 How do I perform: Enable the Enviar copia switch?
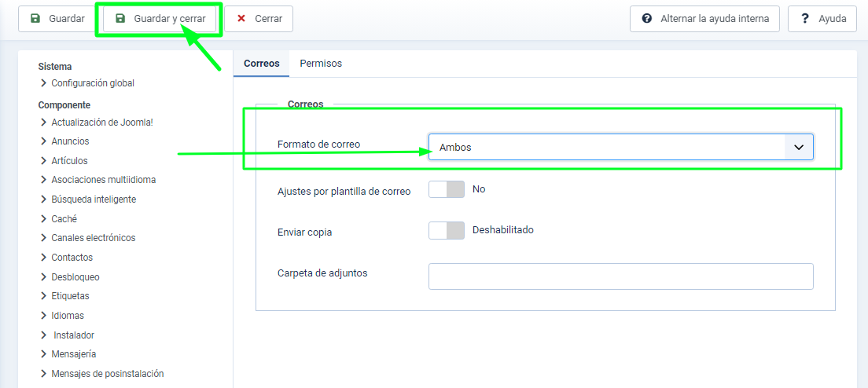[x=446, y=230]
